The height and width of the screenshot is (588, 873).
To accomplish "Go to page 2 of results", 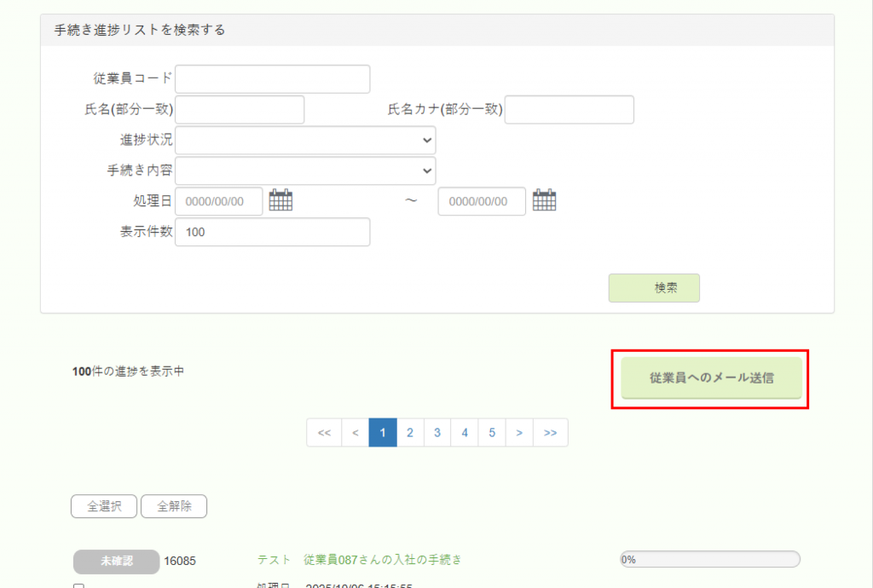I will [410, 433].
